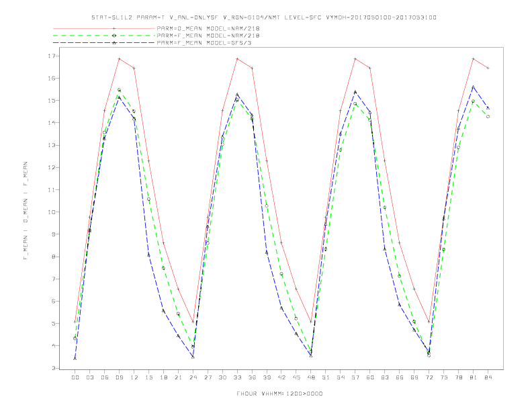Click x-axis hour label 51
Viewport: 532px width, 411px height.
click(x=326, y=377)
